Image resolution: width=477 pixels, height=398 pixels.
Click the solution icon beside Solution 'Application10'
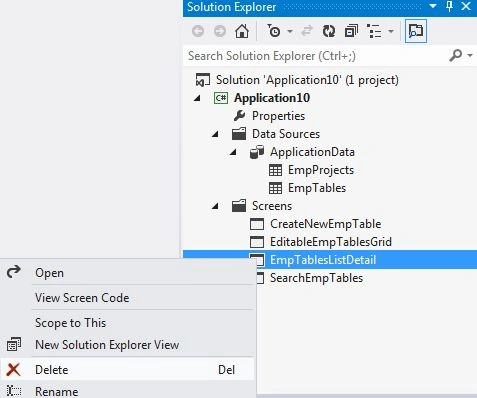tap(203, 80)
